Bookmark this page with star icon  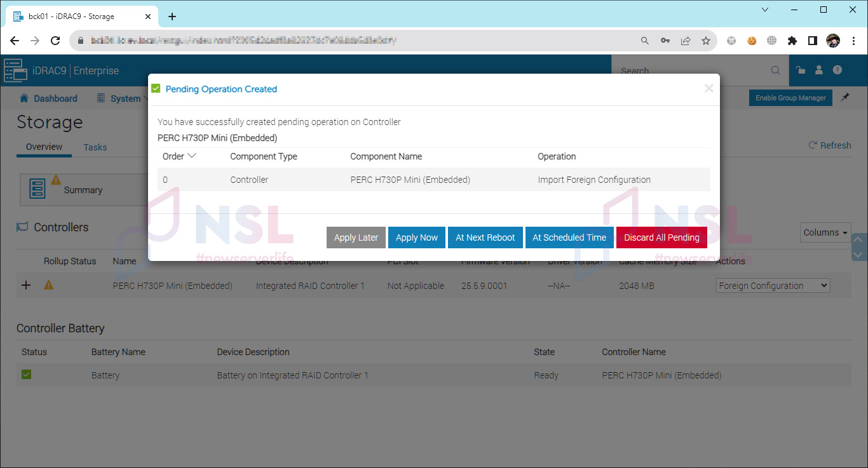pyautogui.click(x=705, y=41)
